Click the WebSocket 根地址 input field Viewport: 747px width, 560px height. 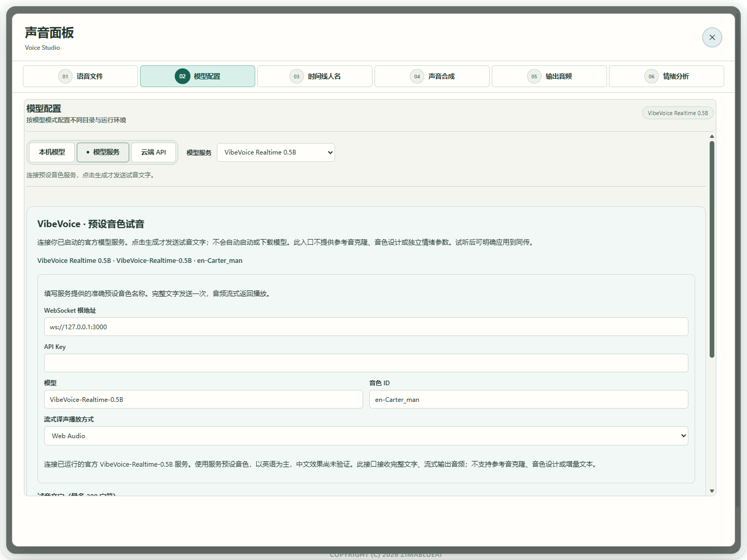[366, 327]
